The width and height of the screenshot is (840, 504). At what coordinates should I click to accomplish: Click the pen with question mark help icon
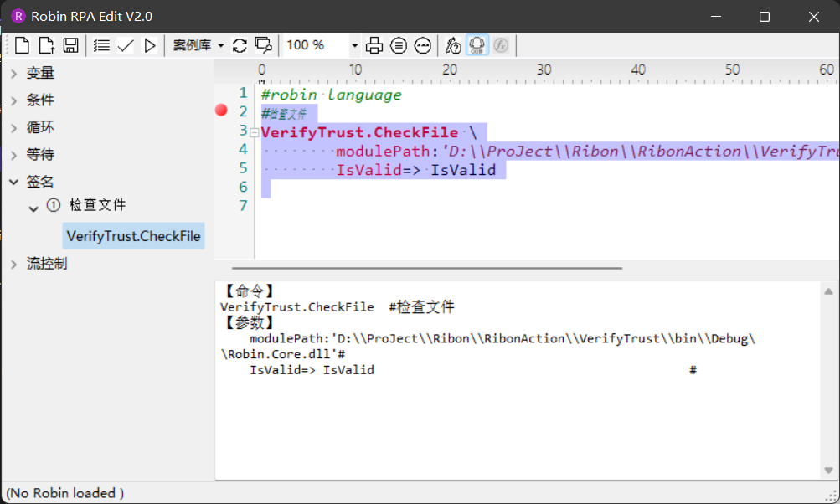coord(453,45)
